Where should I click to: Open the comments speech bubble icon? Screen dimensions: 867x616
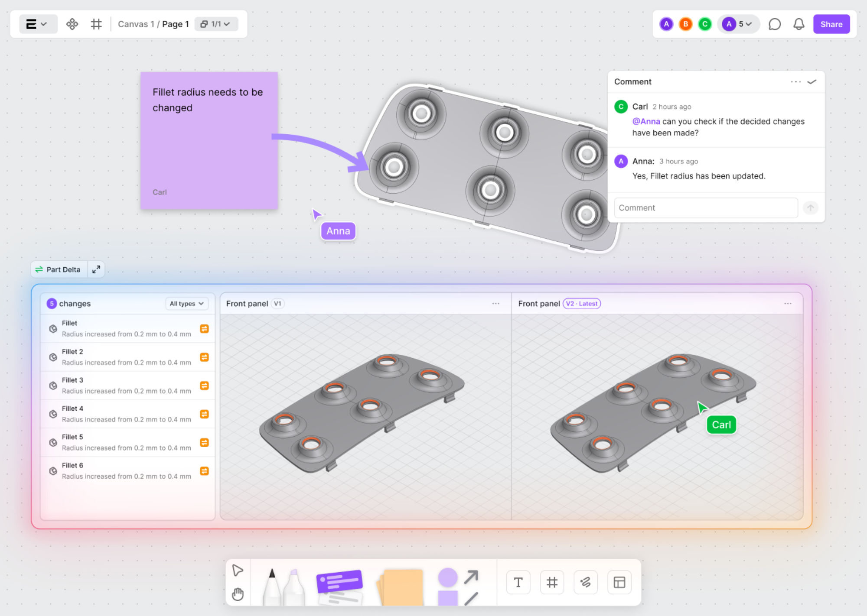[x=774, y=24]
